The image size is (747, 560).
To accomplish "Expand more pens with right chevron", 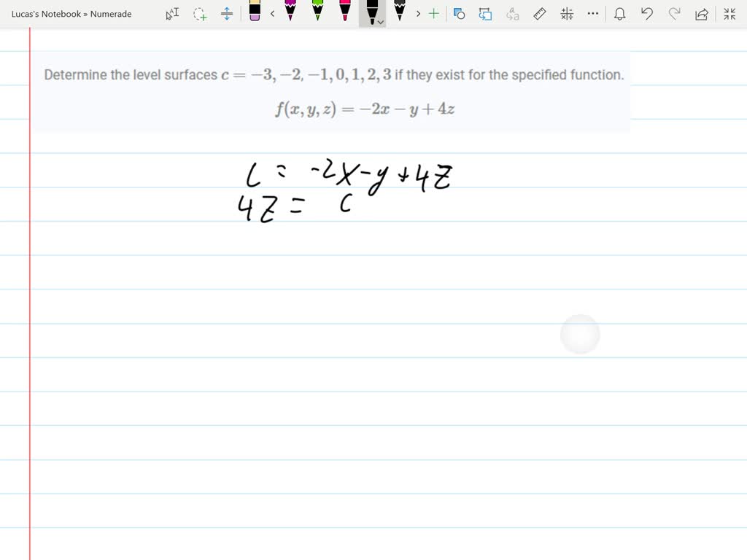I will tap(418, 13).
